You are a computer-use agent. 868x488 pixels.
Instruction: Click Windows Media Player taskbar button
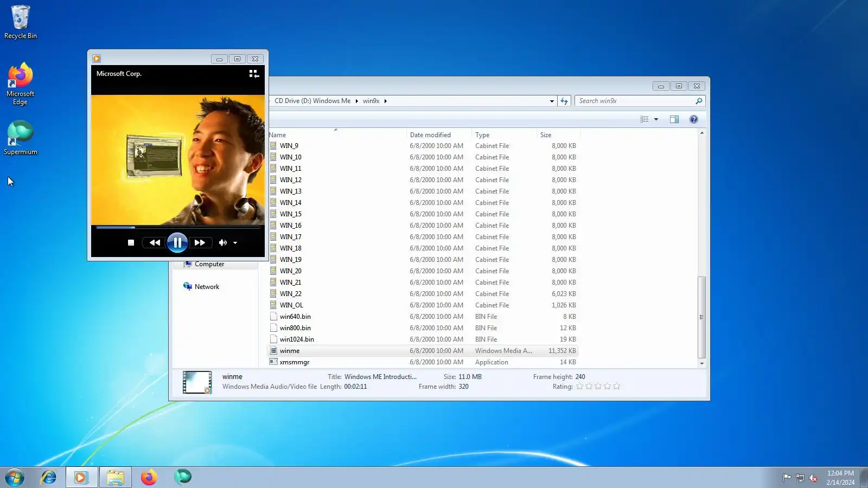click(x=82, y=478)
